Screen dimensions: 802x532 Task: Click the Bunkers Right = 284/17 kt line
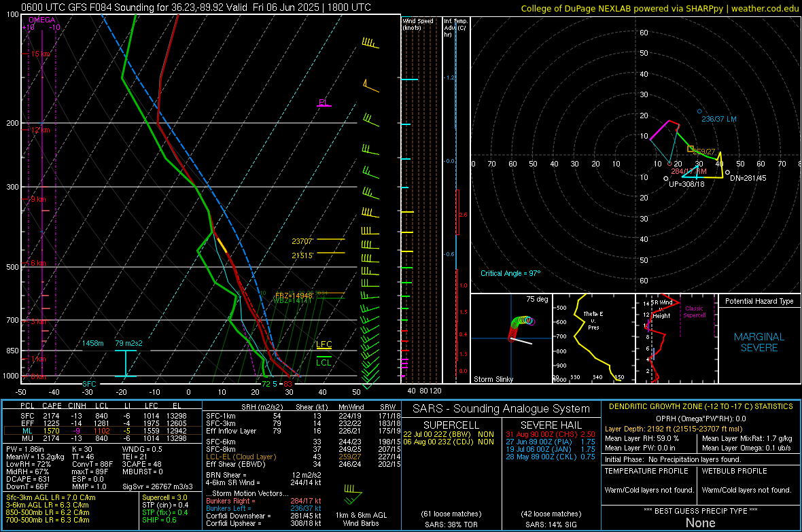(x=264, y=501)
